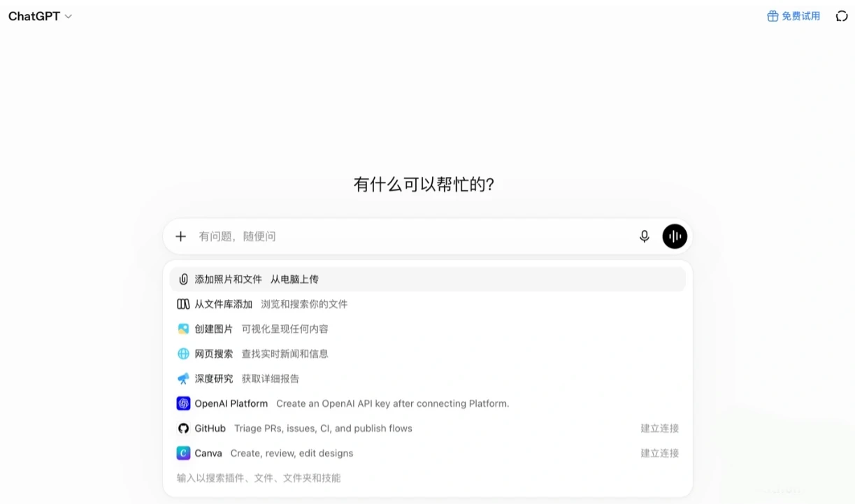Click 'Create an OpenAI API key' description
This screenshot has width=855, height=504.
(x=392, y=403)
